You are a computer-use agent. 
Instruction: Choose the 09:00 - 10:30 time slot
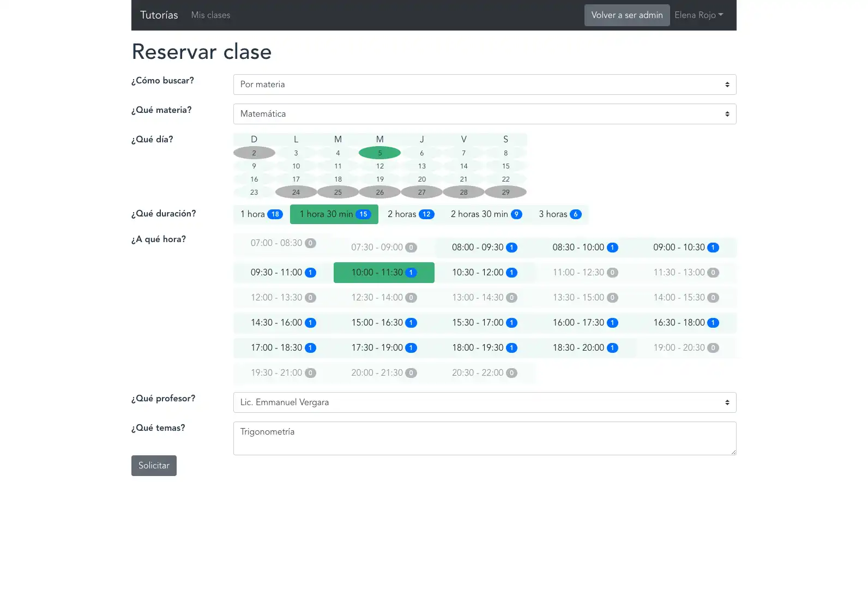pyautogui.click(x=686, y=248)
